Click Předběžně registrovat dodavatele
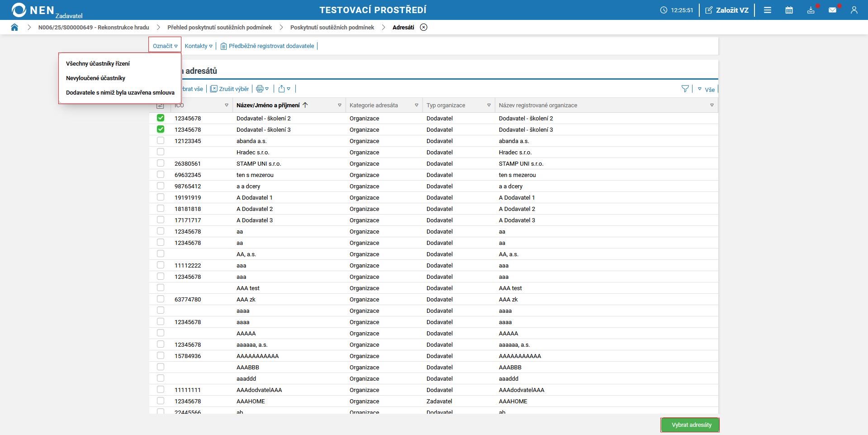This screenshot has height=435, width=868. pos(267,46)
